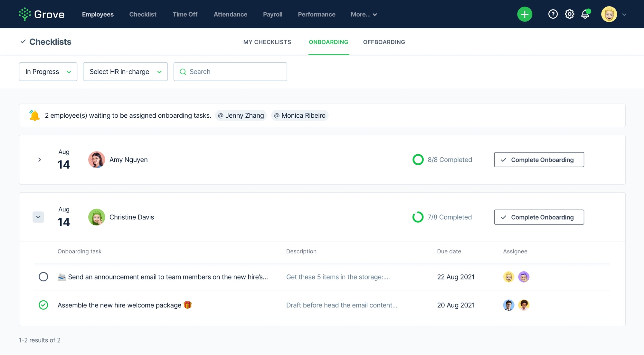This screenshot has width=644, height=355.
Task: Open the In Progress filter dropdown
Action: pyautogui.click(x=48, y=71)
